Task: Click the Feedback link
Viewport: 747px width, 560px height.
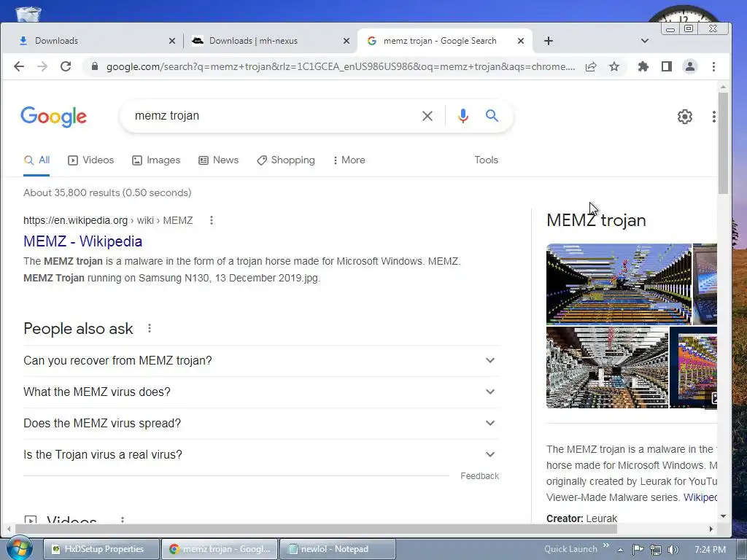Action: point(480,475)
